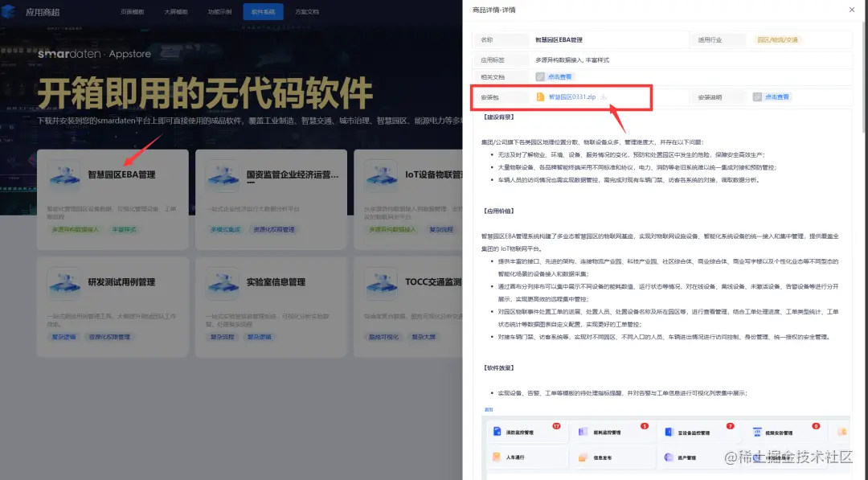The height and width of the screenshot is (480, 868).
Task: Click the IoT设备物联管理 app card icon
Action: pyautogui.click(x=381, y=174)
